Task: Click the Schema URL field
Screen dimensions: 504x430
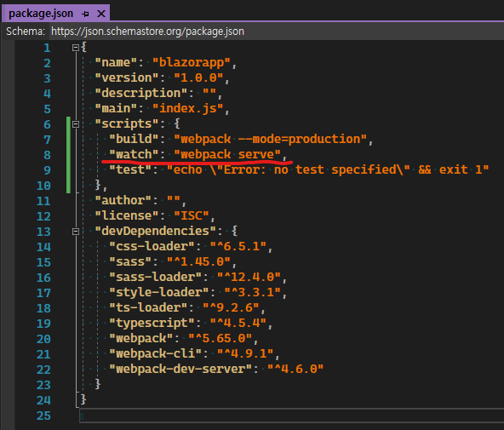Action: coord(277,32)
